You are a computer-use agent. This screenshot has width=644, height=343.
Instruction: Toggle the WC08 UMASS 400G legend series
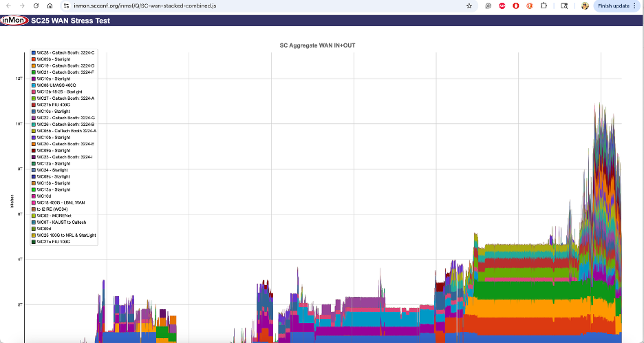pyautogui.click(x=56, y=85)
